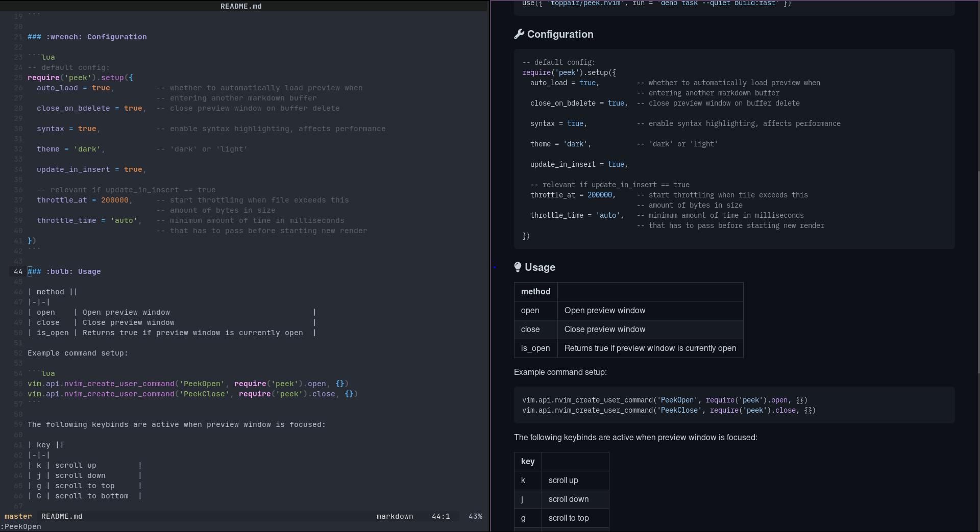Click the :PeekOpen command line text

pyautogui.click(x=21, y=526)
